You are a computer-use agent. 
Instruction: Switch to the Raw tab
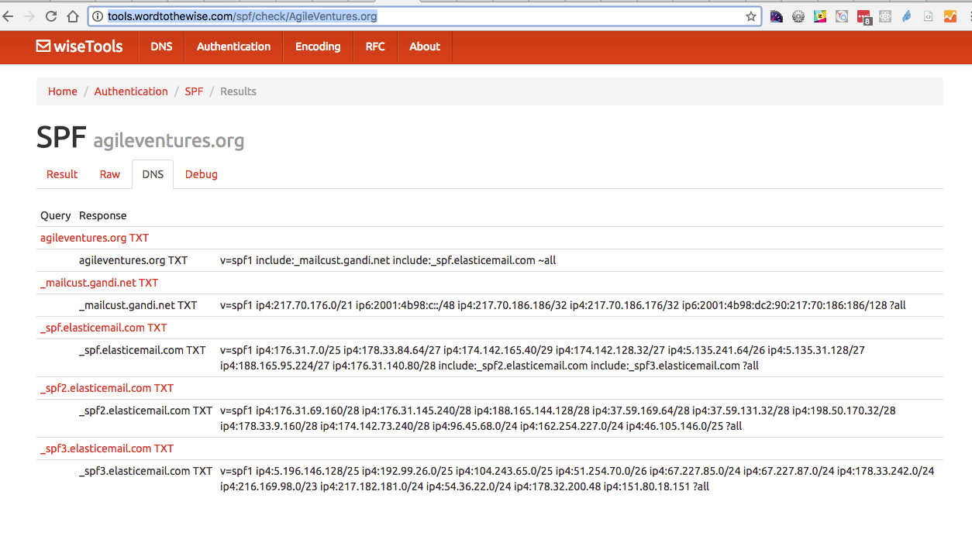pos(110,174)
